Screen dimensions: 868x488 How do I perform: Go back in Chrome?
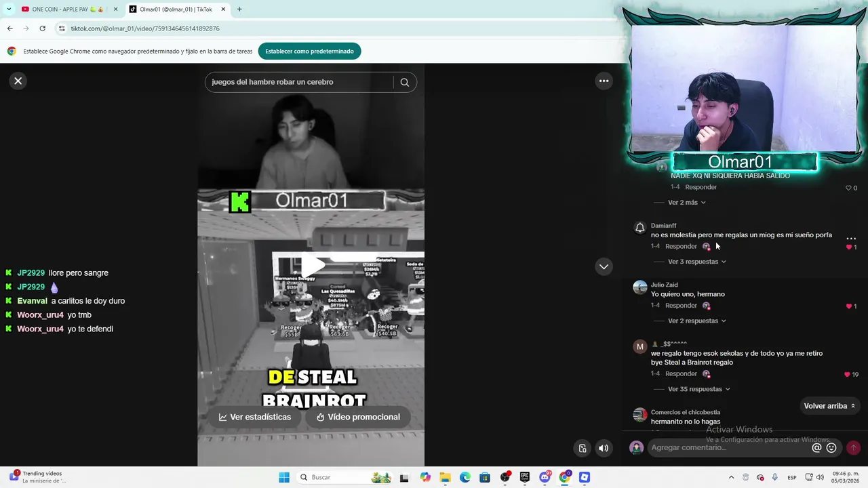[x=9, y=28]
